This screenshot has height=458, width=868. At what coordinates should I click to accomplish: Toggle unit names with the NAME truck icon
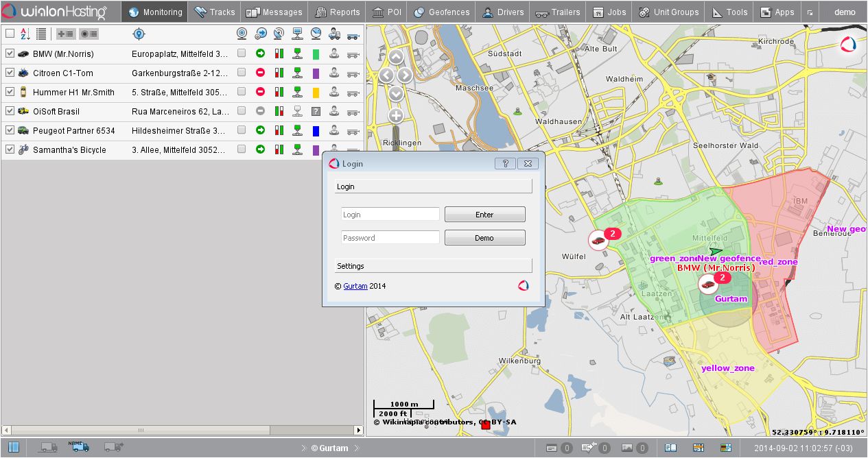79,447
